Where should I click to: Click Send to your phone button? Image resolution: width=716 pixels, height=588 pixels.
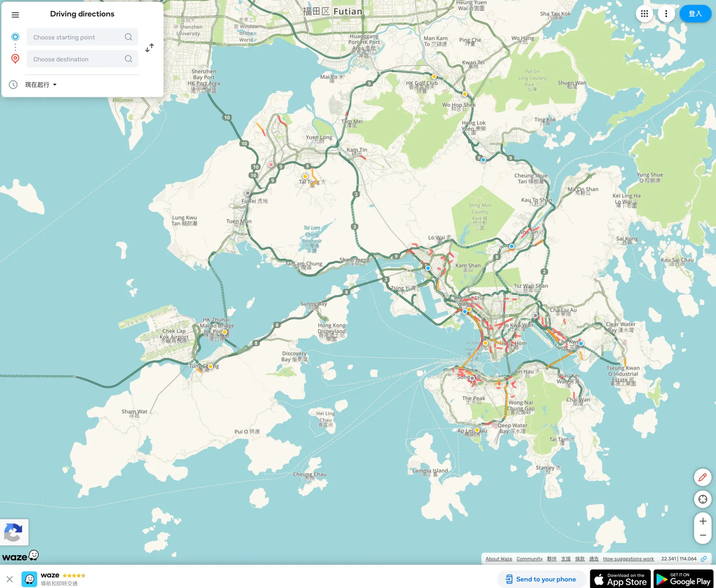click(x=541, y=579)
